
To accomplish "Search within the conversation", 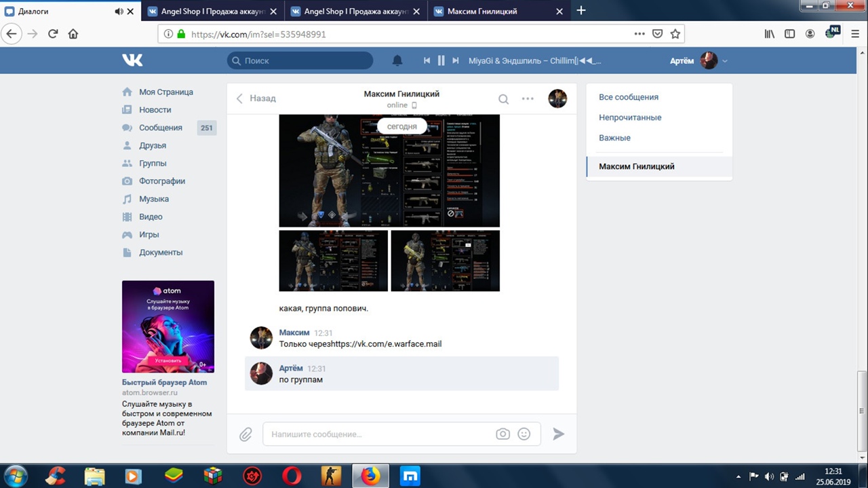I will [503, 99].
